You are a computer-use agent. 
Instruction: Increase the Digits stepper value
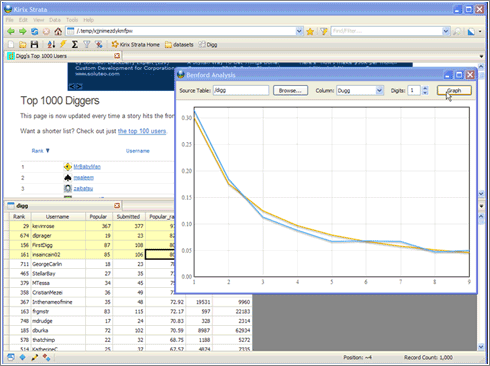pyautogui.click(x=425, y=88)
